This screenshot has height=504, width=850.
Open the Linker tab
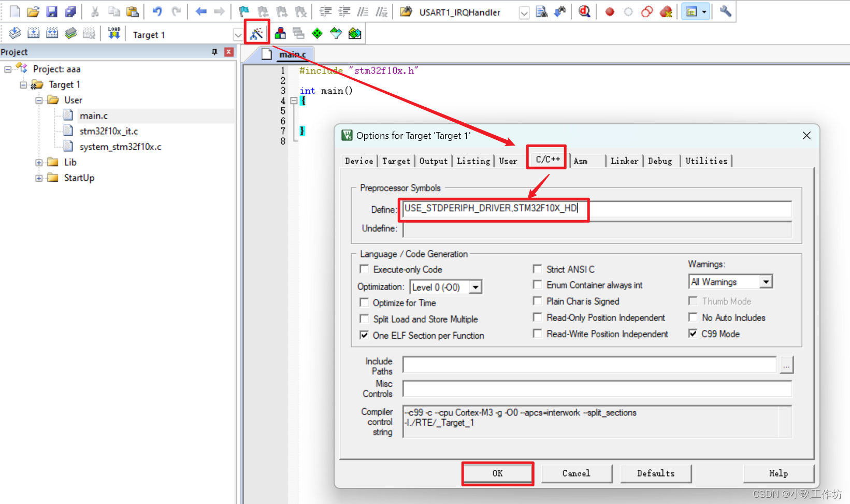click(x=625, y=161)
